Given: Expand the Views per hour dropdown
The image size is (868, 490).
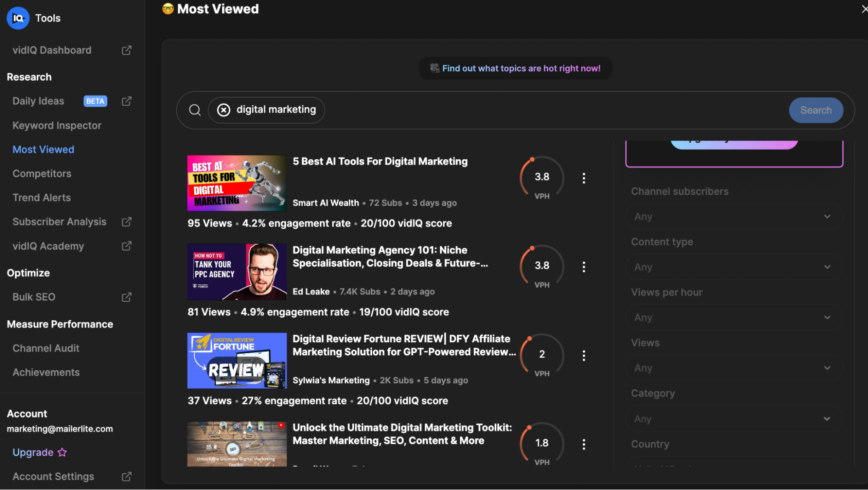Looking at the screenshot, I should click(x=734, y=318).
